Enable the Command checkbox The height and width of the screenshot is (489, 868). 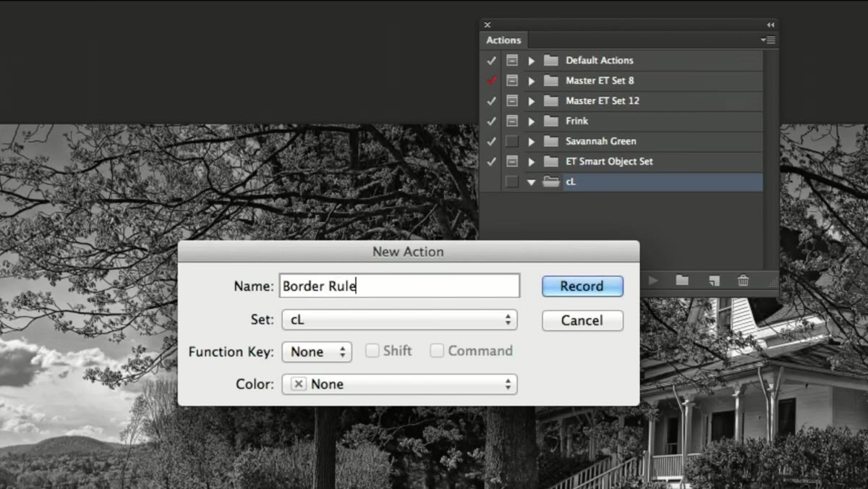point(437,351)
